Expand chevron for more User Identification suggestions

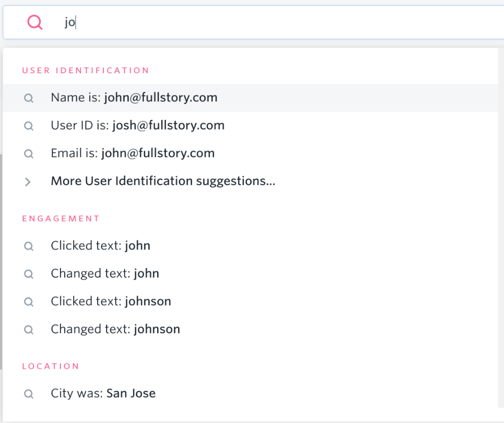pyautogui.click(x=28, y=182)
